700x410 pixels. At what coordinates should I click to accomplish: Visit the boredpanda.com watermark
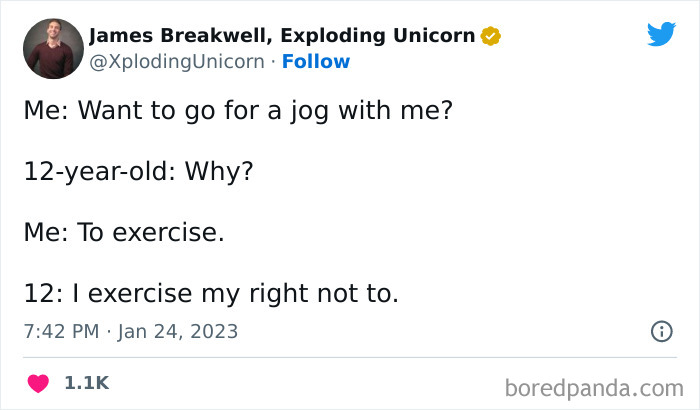(x=594, y=388)
